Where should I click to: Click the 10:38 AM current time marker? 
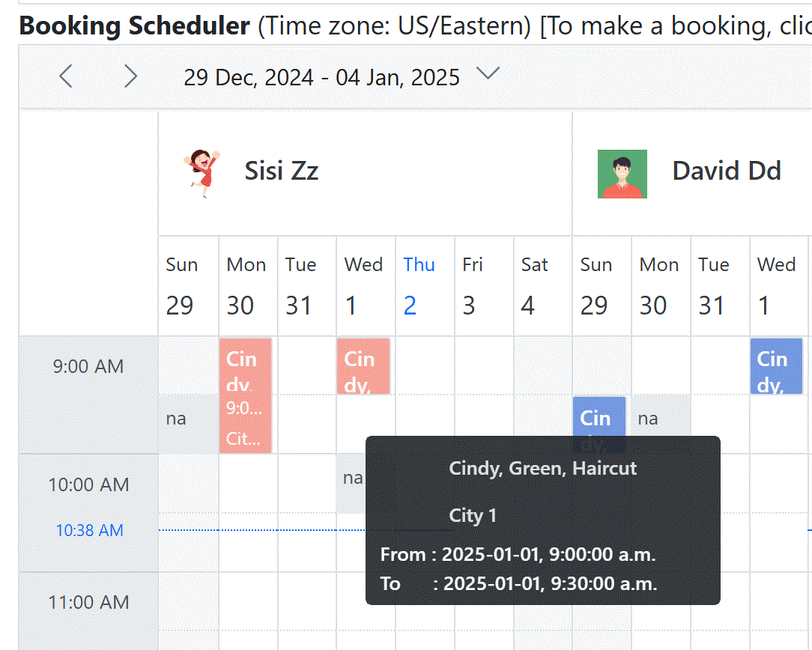click(89, 531)
